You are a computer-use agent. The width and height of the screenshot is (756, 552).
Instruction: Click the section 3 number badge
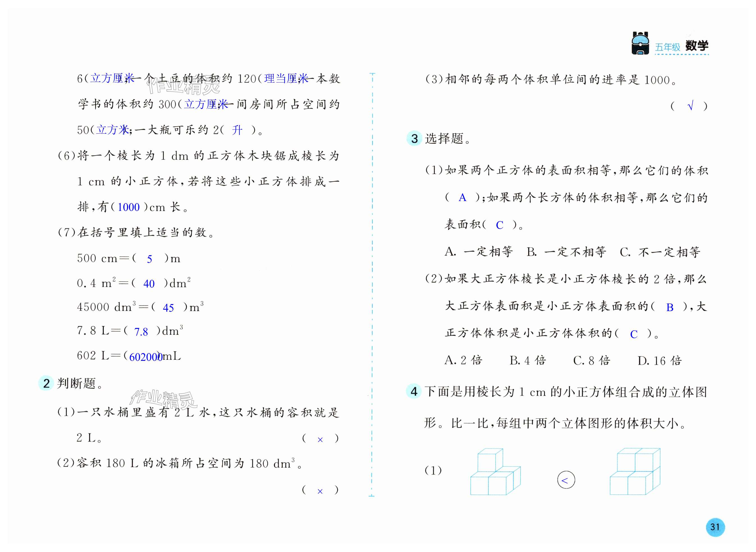pos(414,138)
